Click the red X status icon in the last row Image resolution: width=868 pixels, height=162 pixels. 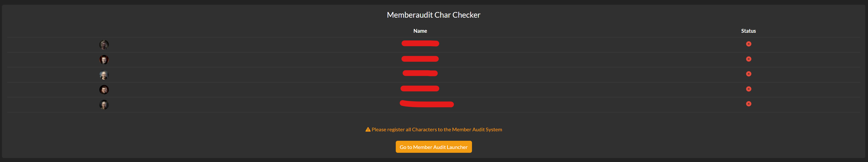(749, 104)
